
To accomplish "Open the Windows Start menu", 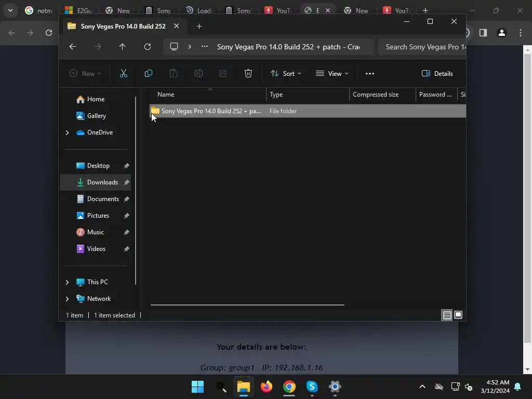I will point(197,387).
